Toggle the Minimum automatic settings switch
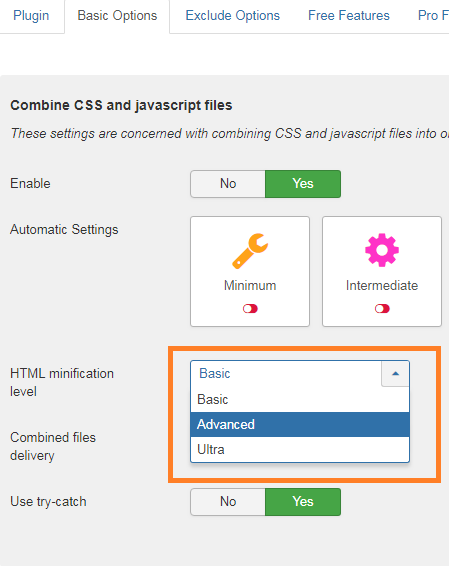 (250, 309)
